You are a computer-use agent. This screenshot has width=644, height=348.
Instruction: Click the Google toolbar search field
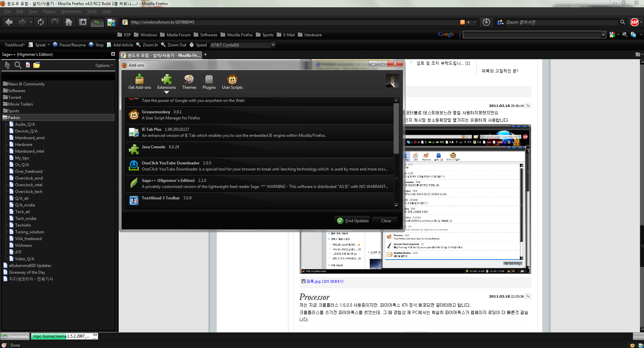pos(532,35)
